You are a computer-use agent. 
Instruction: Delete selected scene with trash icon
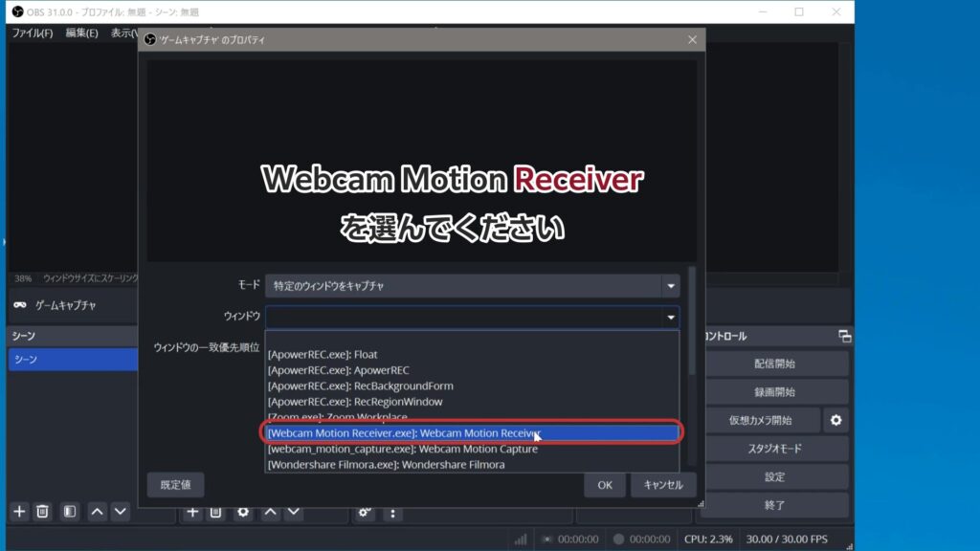click(43, 512)
